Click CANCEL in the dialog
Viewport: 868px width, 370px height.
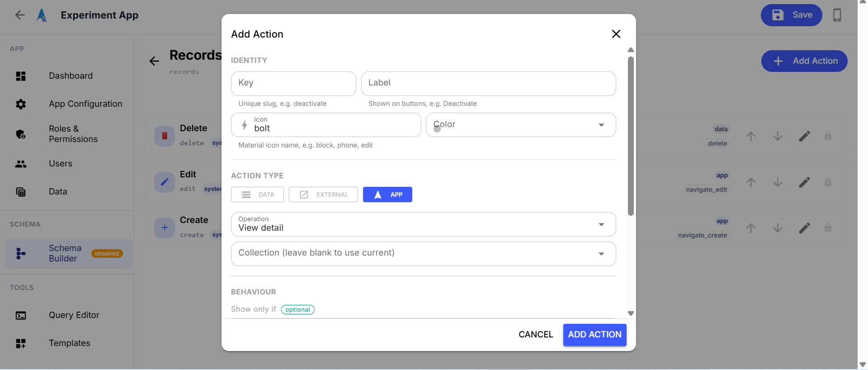[536, 335]
